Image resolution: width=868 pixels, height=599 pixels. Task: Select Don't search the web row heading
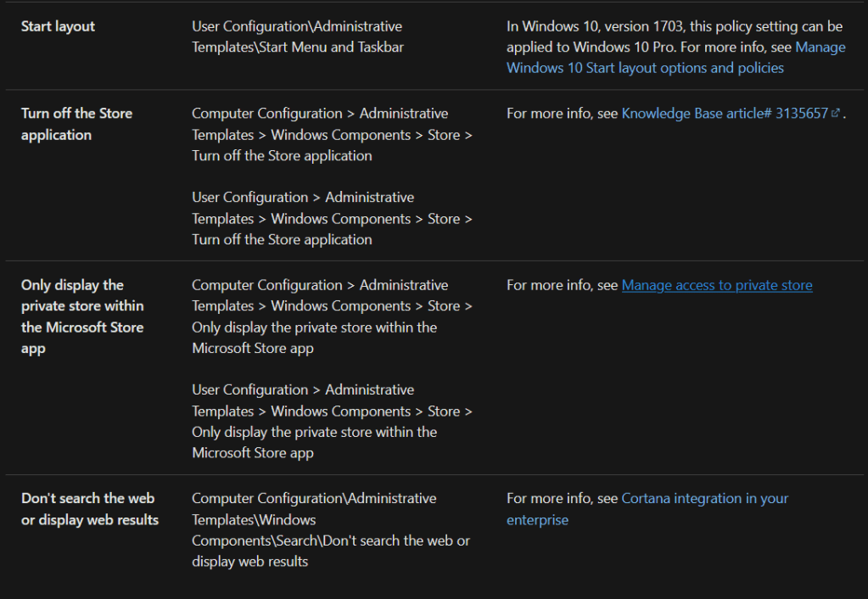click(89, 509)
